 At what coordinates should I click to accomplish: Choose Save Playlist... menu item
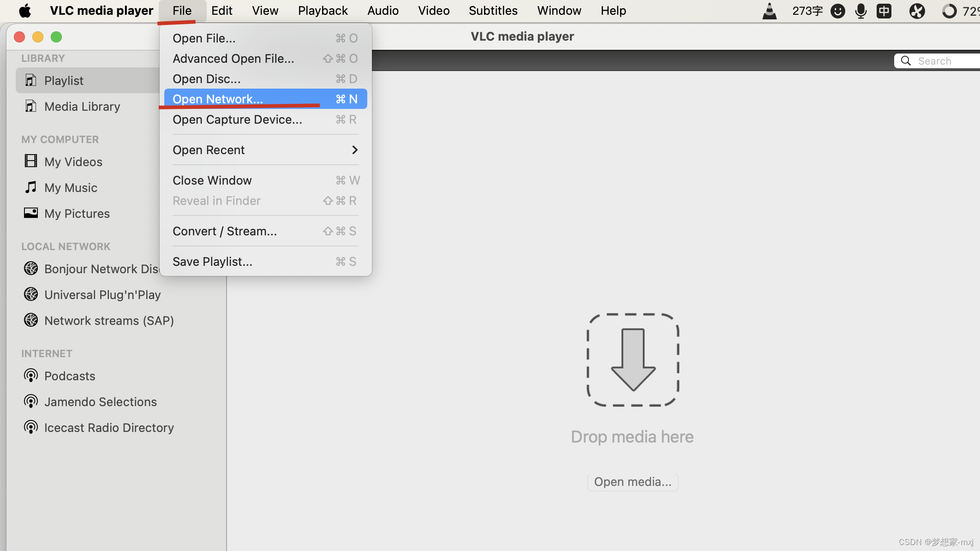pos(265,262)
